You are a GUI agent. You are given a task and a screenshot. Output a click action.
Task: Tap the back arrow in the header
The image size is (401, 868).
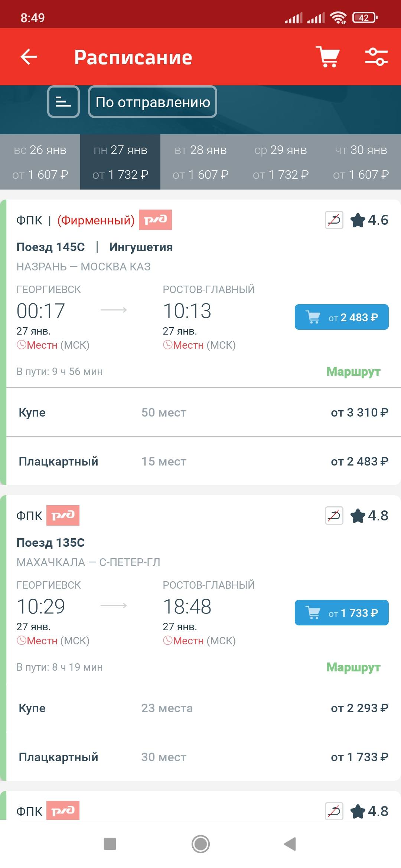pyautogui.click(x=27, y=57)
